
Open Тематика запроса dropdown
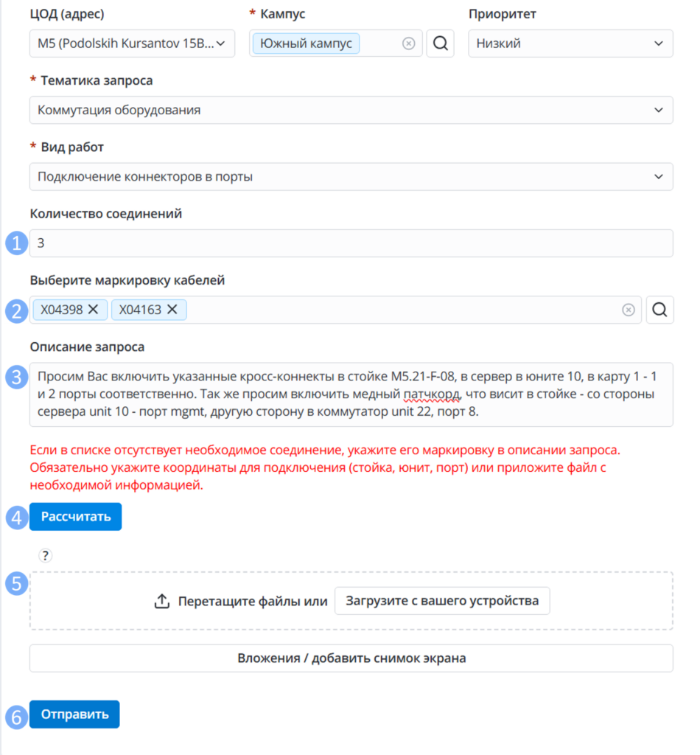pyautogui.click(x=351, y=110)
